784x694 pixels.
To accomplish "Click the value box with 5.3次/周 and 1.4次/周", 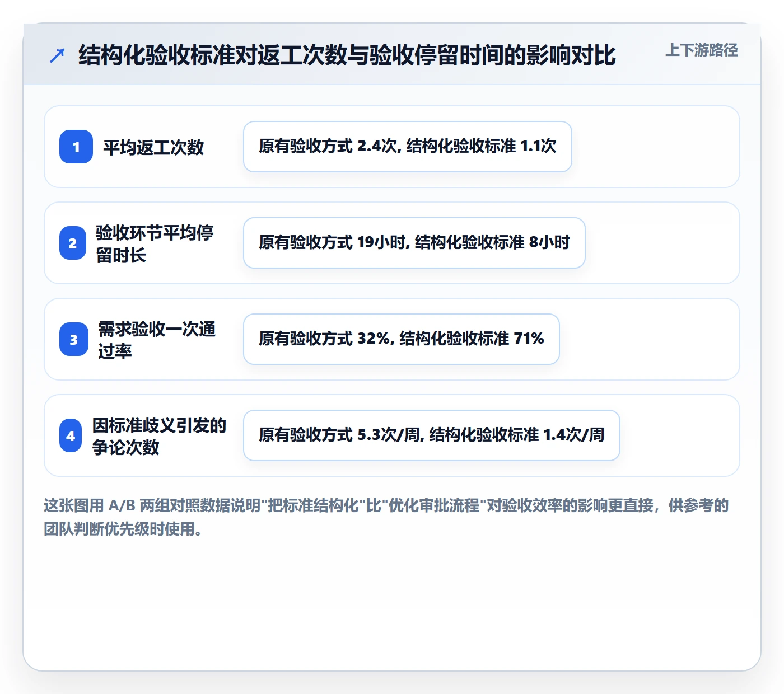I will (x=432, y=435).
